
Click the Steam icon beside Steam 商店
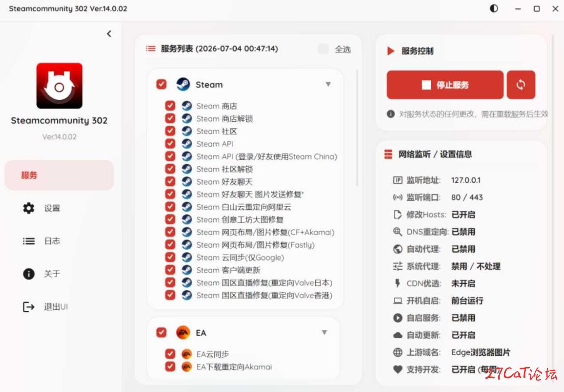187,106
